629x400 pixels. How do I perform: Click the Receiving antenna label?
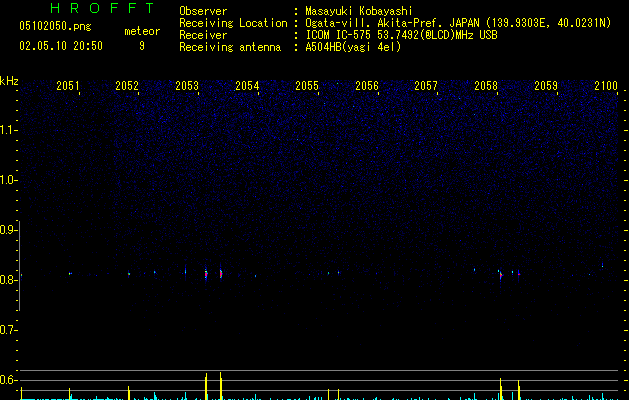point(230,47)
